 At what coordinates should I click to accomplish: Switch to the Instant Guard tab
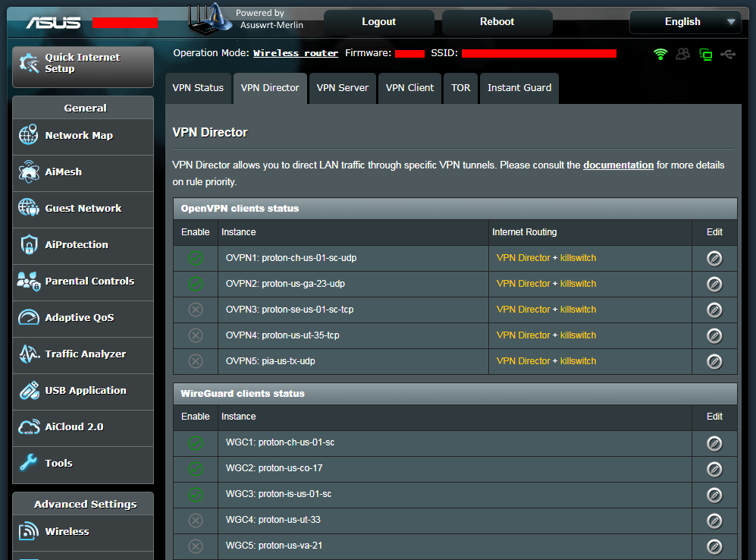pyautogui.click(x=519, y=88)
